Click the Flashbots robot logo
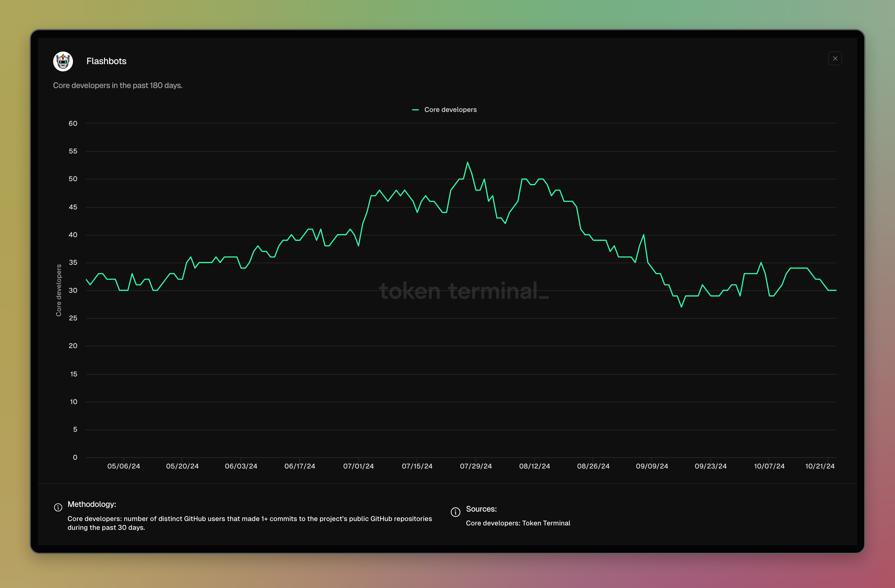Screen dimensions: 895x588 coord(63,61)
